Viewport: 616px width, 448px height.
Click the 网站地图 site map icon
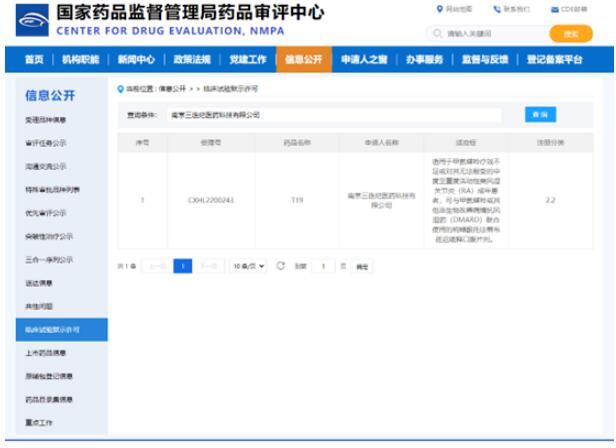[439, 9]
